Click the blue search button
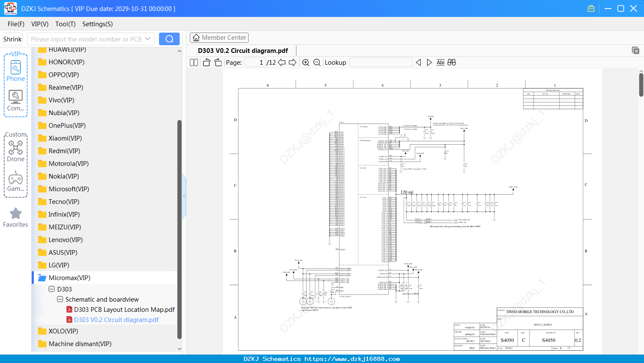 pyautogui.click(x=169, y=39)
